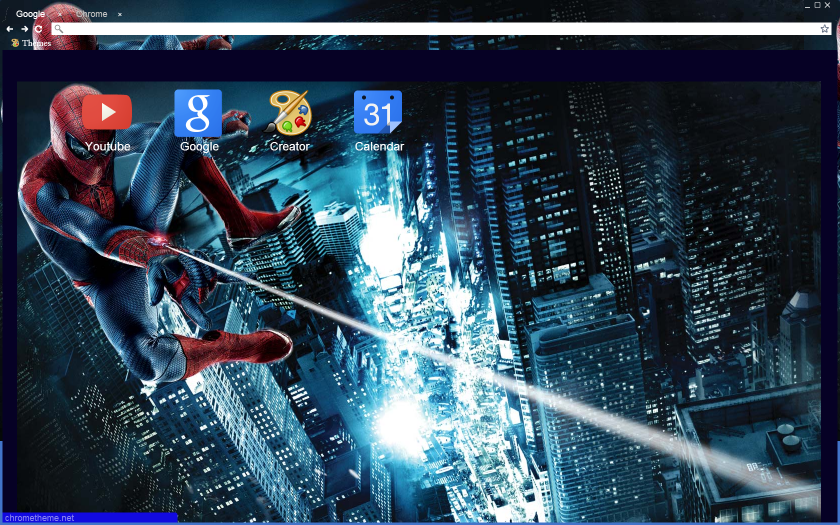
Task: Close the browser window
Action: click(x=829, y=5)
